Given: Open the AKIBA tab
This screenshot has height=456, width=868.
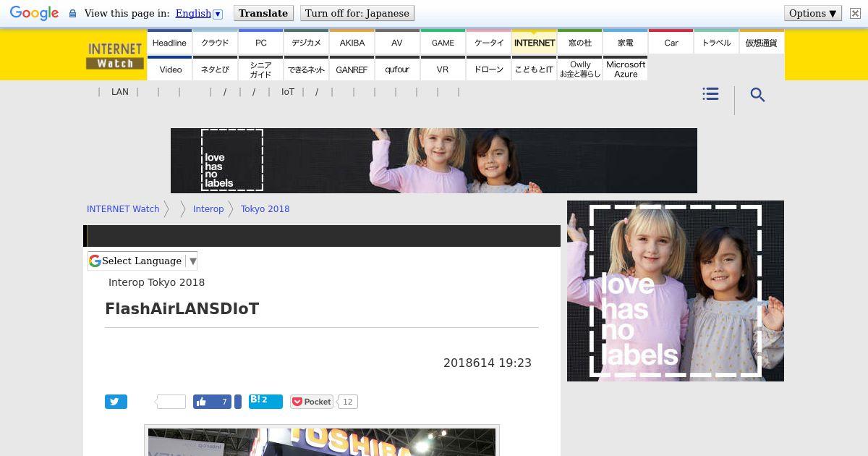Looking at the screenshot, I should (x=352, y=42).
